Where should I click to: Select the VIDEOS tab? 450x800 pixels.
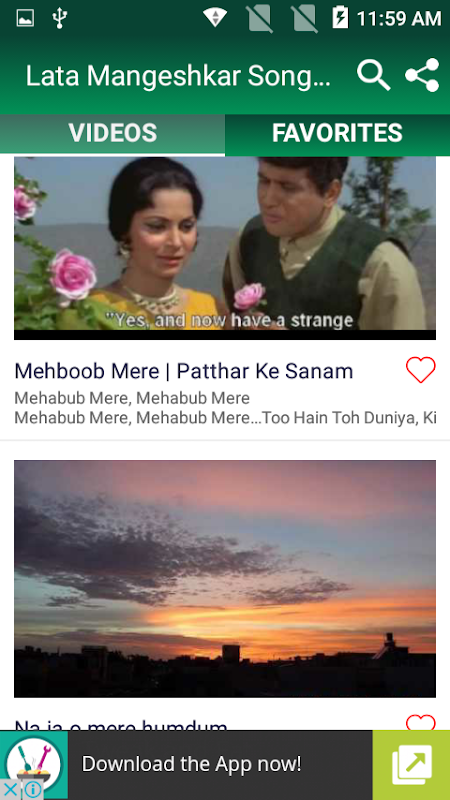coord(112,134)
